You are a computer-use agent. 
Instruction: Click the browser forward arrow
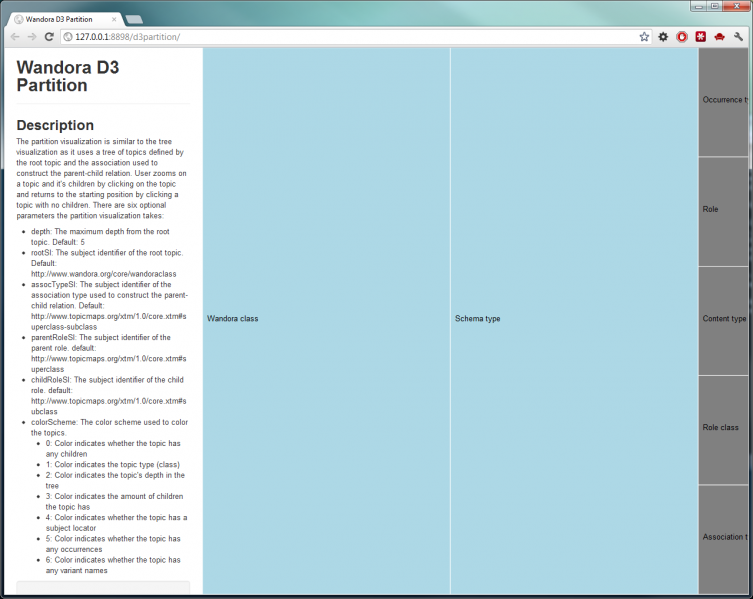click(32, 37)
